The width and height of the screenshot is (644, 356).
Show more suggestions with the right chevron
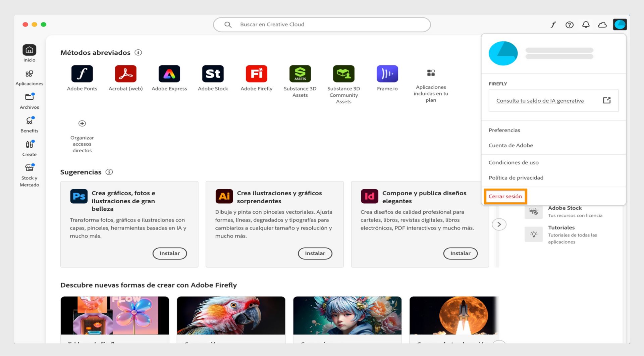[499, 224]
